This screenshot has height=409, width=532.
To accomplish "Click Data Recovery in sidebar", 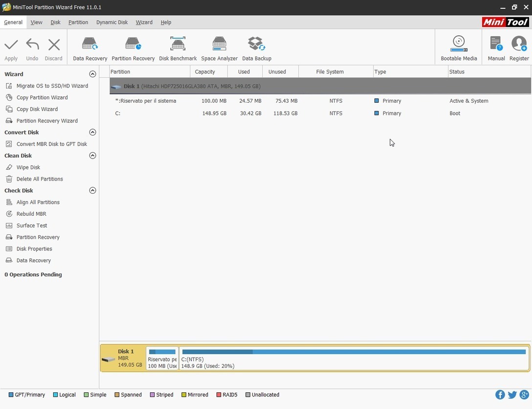I will [x=28, y=260].
